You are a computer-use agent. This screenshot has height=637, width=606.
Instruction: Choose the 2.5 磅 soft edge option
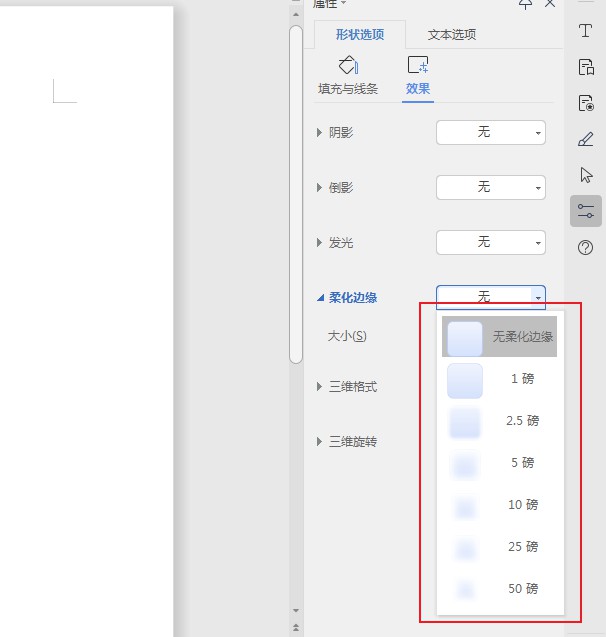click(x=499, y=421)
